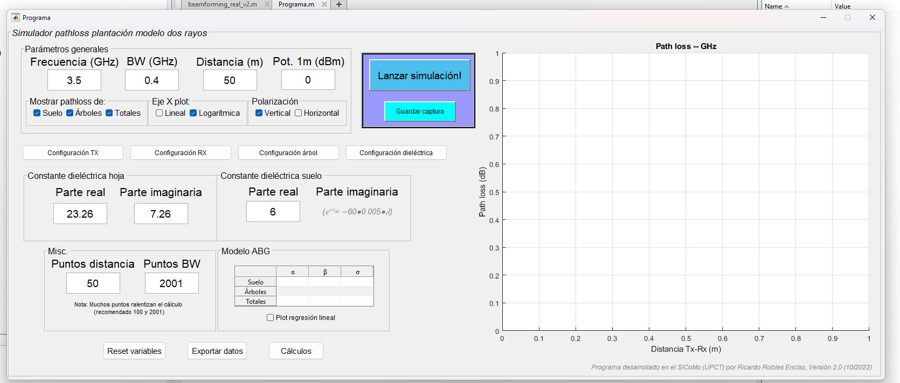Click the Path loss plot area
The height and width of the screenshot is (383, 900).
pos(686,192)
